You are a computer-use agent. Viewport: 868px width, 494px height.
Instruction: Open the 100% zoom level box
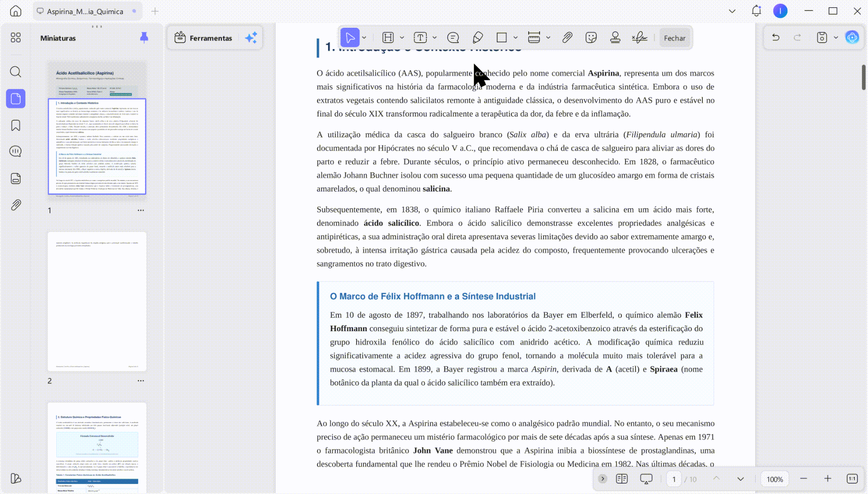pyautogui.click(x=775, y=479)
